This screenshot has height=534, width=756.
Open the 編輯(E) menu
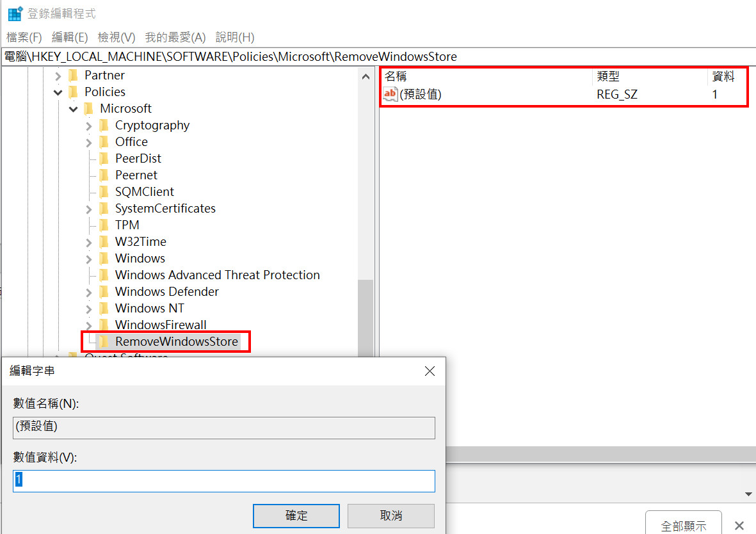click(69, 37)
